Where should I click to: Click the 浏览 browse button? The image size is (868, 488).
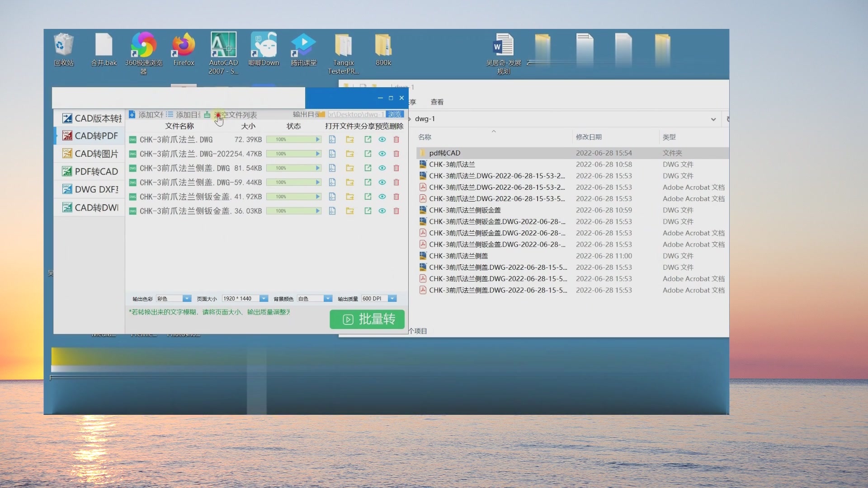[x=395, y=114]
